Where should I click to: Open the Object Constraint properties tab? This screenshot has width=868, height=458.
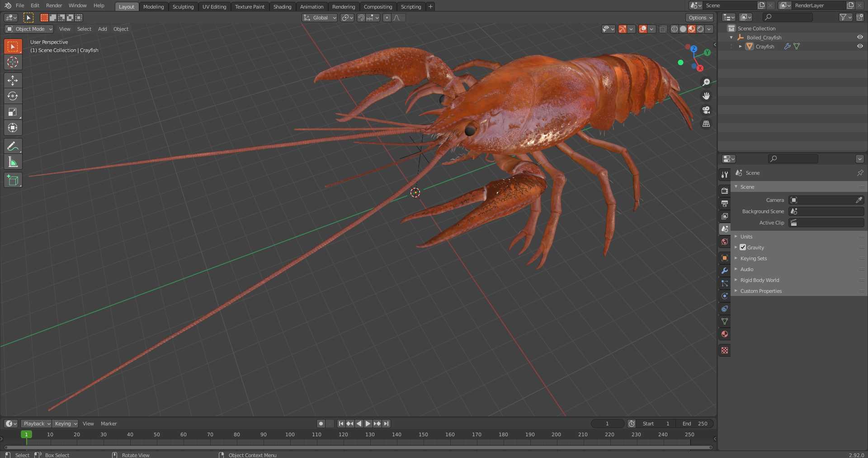point(725,308)
